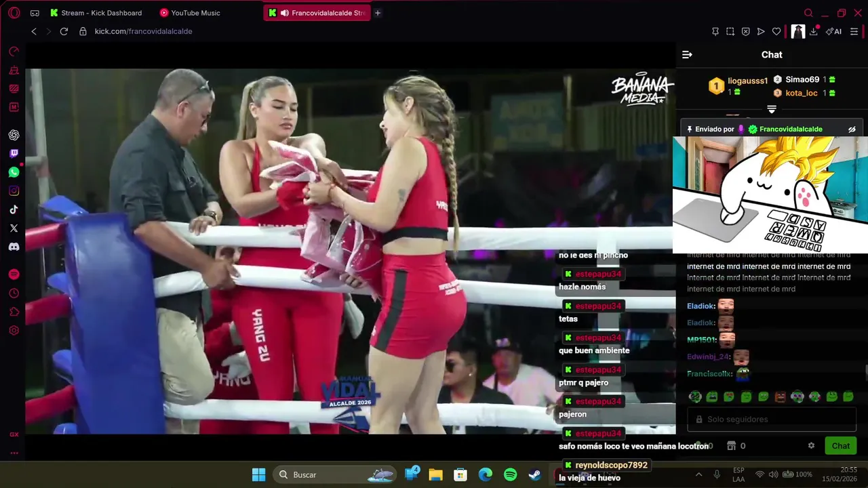Switch to the Stream - Kick Dashboard tab
This screenshot has height=488, width=868.
pos(96,13)
